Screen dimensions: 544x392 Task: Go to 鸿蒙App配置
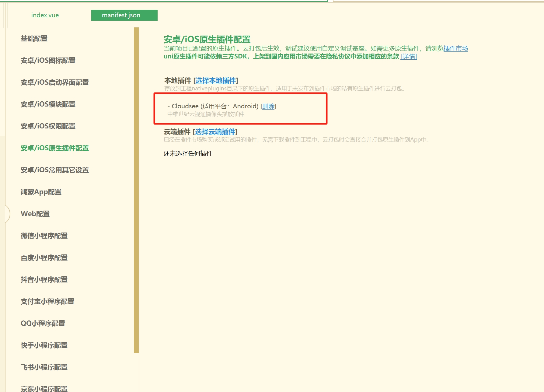(41, 192)
